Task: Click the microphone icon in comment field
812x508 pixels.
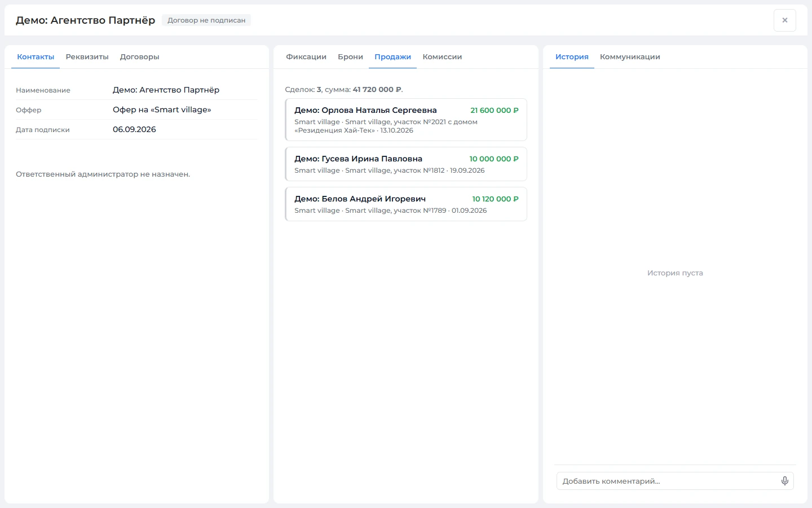Action: [x=784, y=481]
